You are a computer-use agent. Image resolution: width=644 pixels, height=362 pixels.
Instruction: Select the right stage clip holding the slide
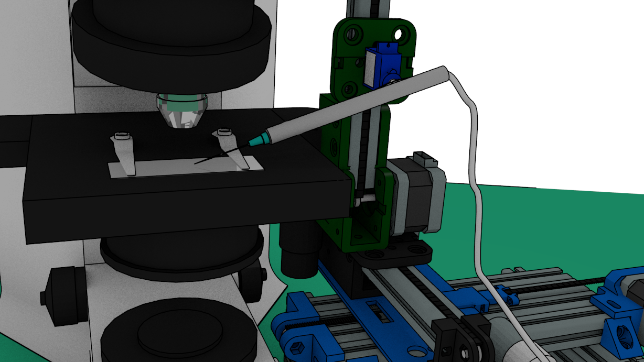point(230,148)
